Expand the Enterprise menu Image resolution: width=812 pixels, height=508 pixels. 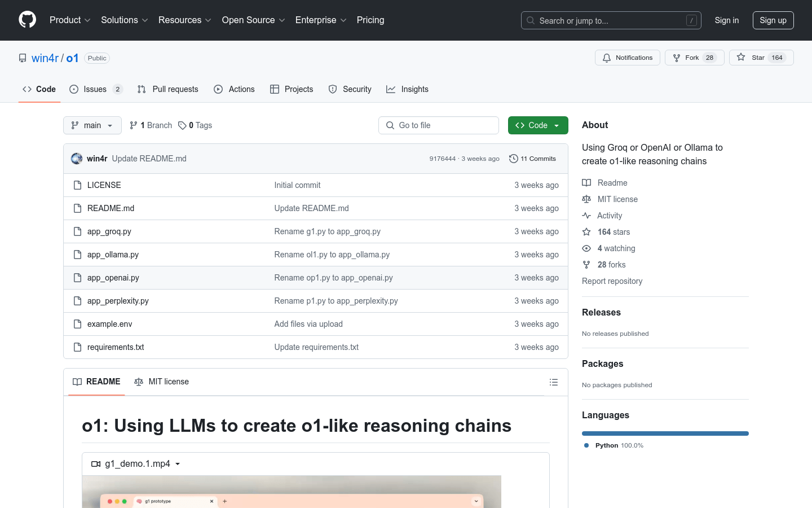pyautogui.click(x=321, y=20)
